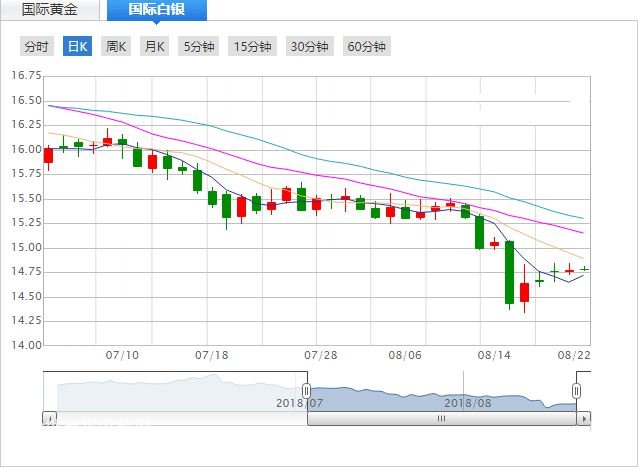Click the last candlestick at 08/22

[584, 268]
